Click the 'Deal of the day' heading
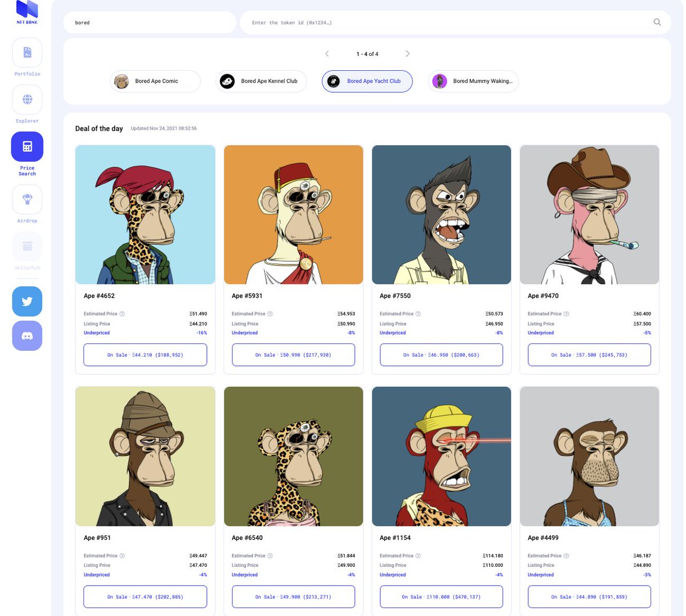Viewport: 686px width, 616px height. click(x=99, y=129)
